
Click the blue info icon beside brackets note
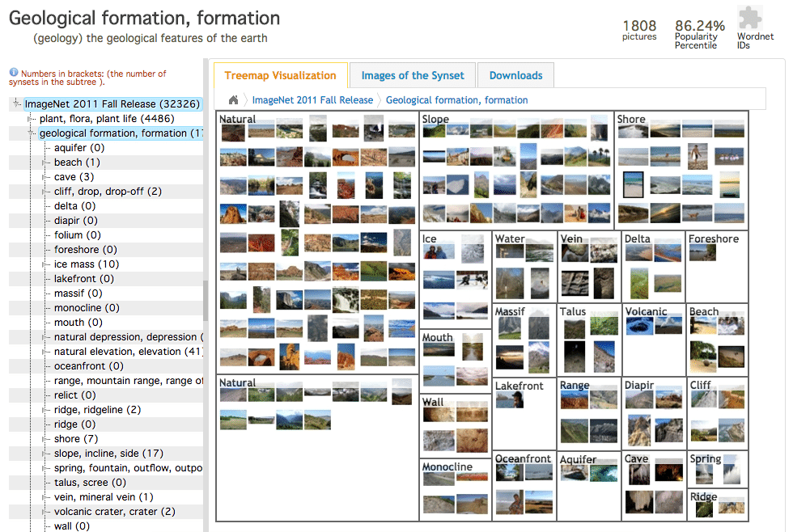(14, 73)
